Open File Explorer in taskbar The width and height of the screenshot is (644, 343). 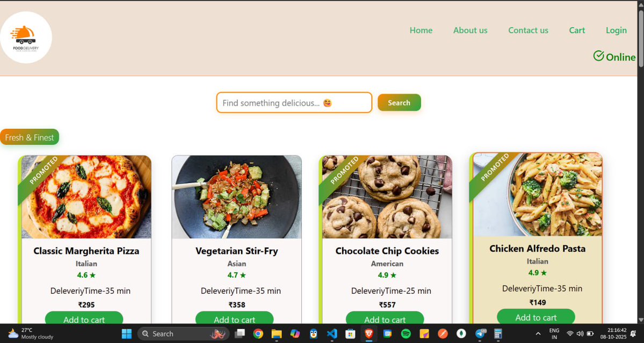(x=277, y=333)
